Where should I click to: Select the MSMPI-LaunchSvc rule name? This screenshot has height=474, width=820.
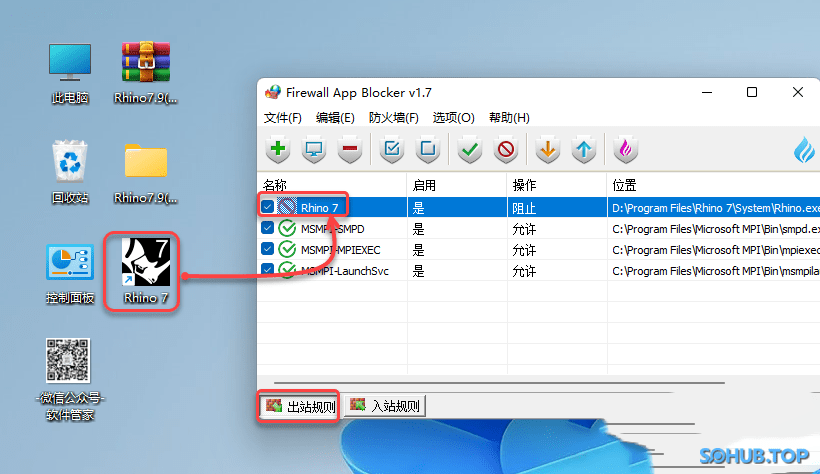tap(345, 271)
